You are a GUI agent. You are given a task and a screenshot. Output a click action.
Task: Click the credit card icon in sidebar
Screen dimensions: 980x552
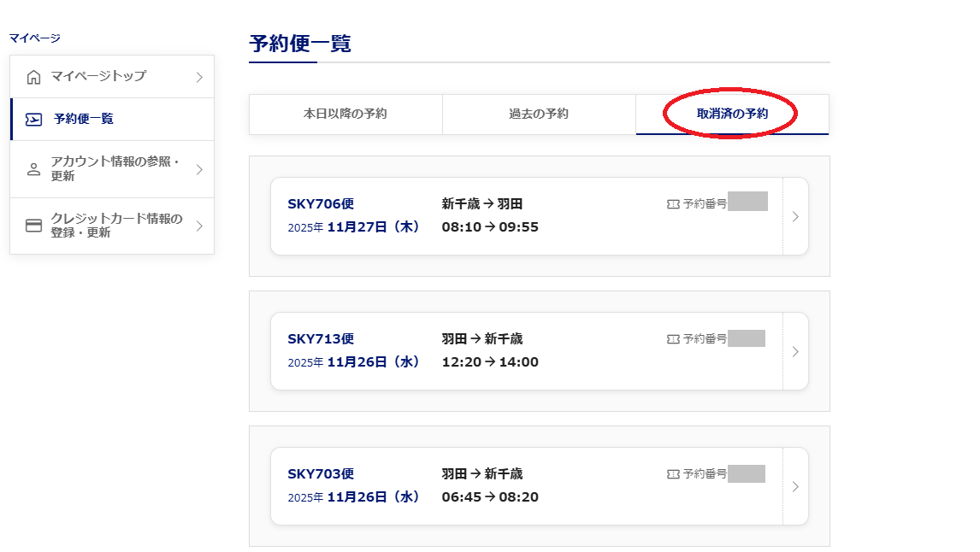[x=33, y=226]
